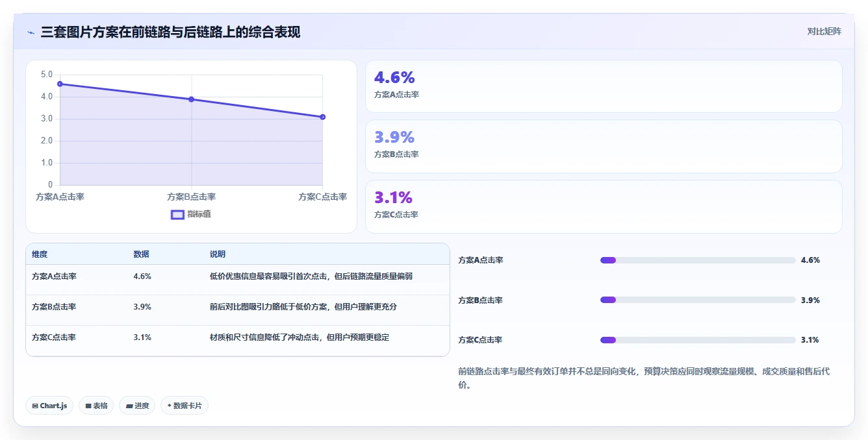Click the 指标值 legend label
Screen dimensions: 868x440
point(199,215)
